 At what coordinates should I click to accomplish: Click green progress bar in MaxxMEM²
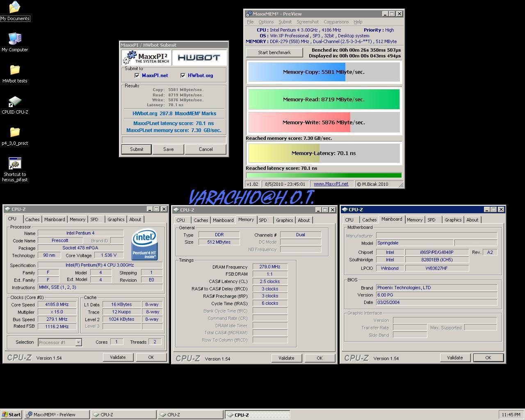(324, 175)
